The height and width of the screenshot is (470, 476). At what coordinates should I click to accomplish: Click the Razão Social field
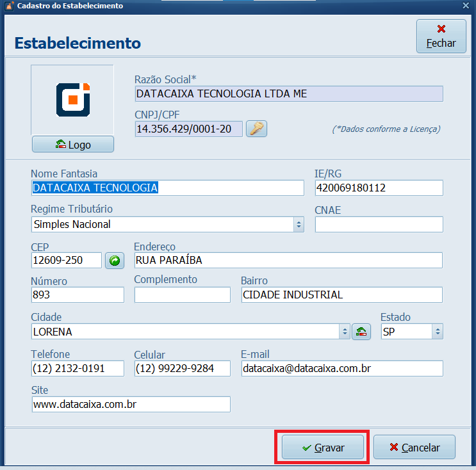289,93
